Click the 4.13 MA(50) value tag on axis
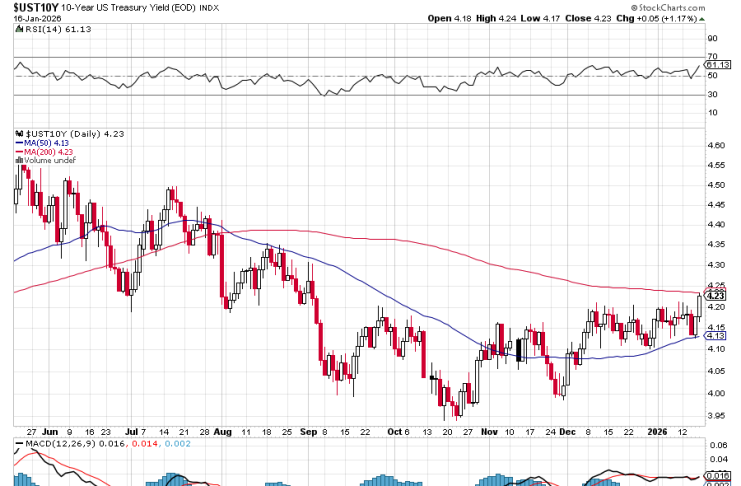 (715, 336)
